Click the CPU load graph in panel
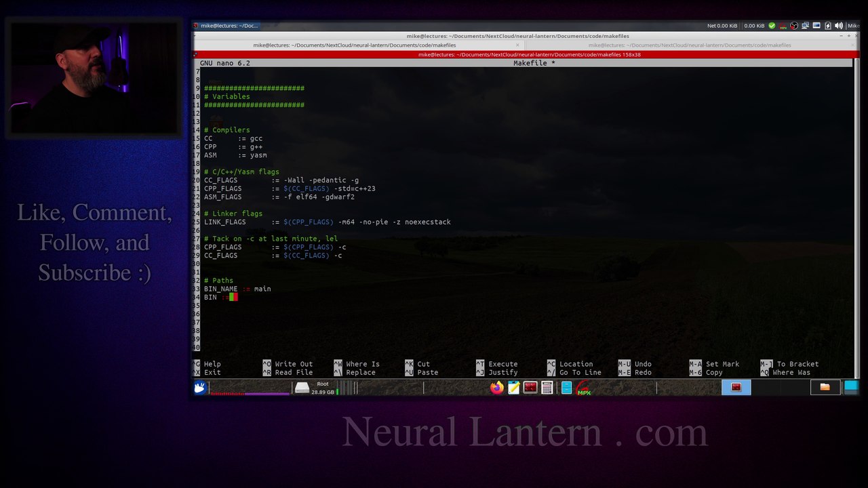The image size is (868, 488). pyautogui.click(x=250, y=388)
